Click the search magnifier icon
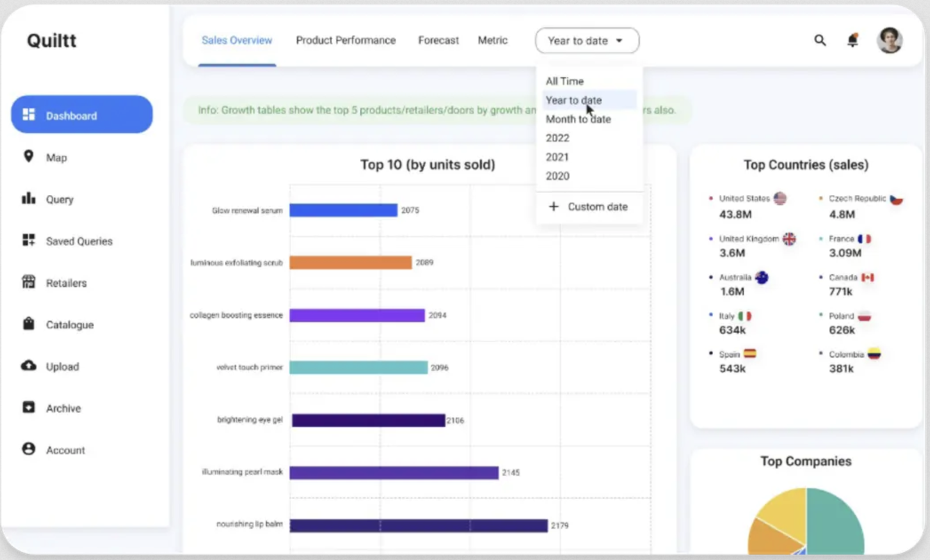930x560 pixels. coord(820,40)
